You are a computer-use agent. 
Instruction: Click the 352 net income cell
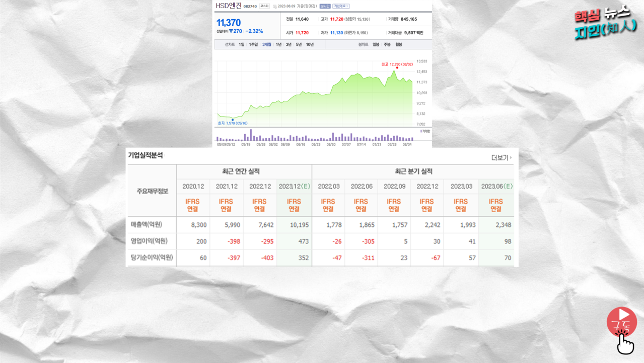click(x=303, y=258)
